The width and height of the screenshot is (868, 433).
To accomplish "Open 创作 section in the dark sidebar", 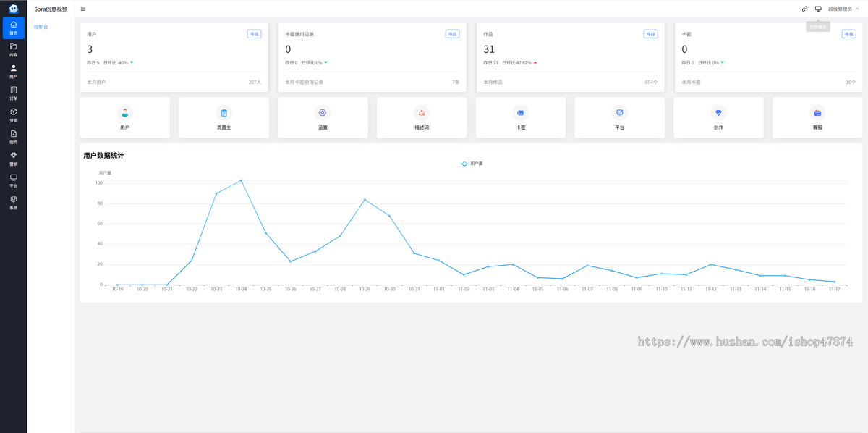I will [x=13, y=137].
